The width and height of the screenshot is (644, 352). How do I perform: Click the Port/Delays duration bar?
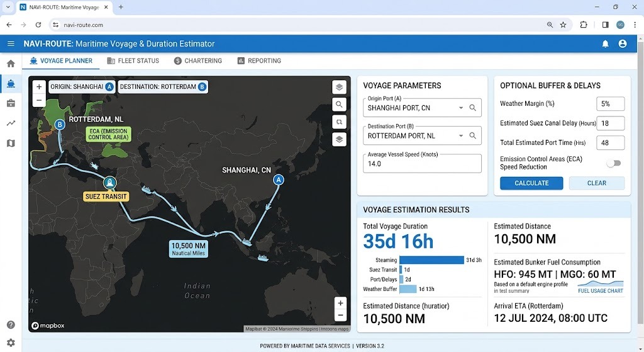click(401, 279)
